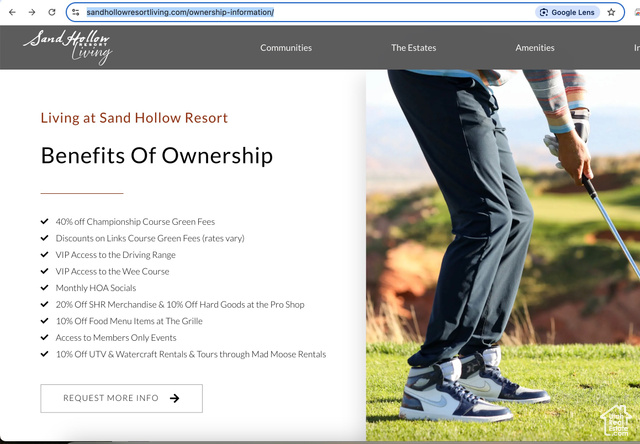640x444 pixels.
Task: Expand the Amenities navigation menu
Action: tap(535, 48)
